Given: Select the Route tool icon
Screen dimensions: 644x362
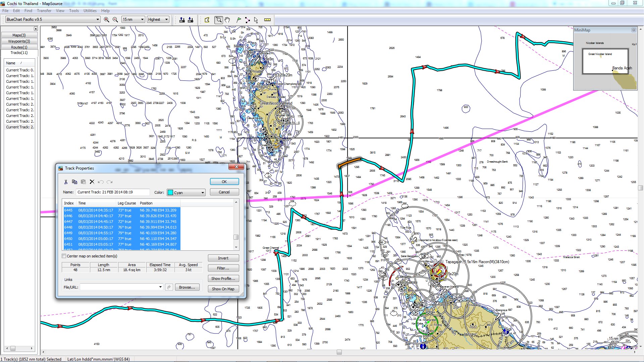Looking at the screenshot, I should 247,20.
